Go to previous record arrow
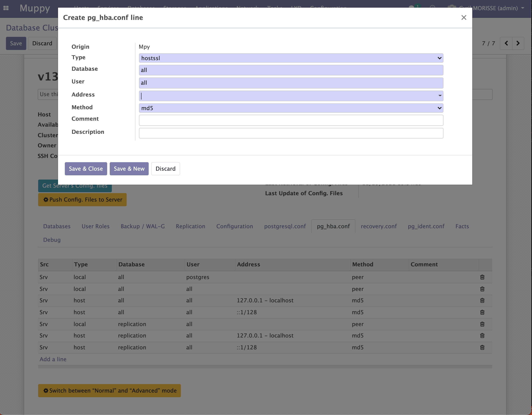 506,43
